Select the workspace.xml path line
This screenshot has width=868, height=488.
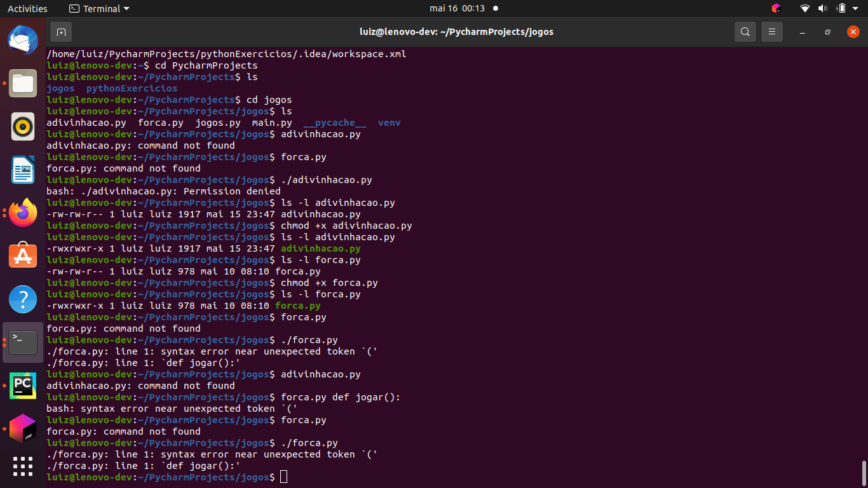[226, 54]
